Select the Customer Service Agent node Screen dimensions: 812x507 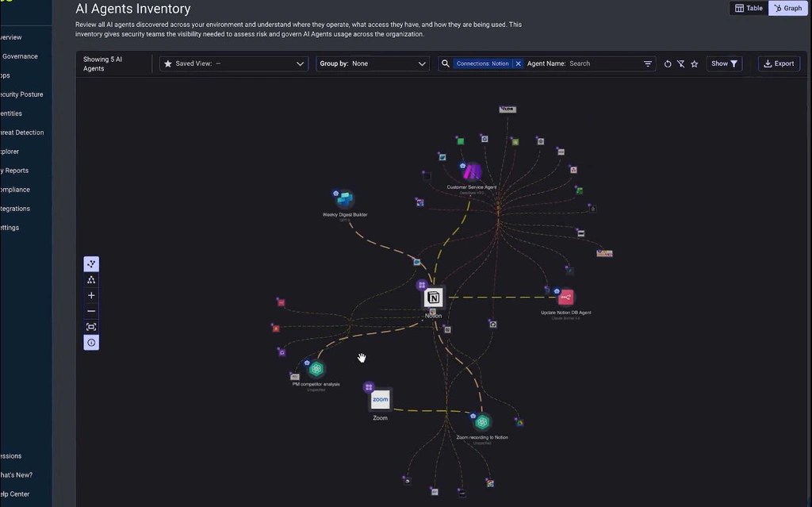pos(471,171)
